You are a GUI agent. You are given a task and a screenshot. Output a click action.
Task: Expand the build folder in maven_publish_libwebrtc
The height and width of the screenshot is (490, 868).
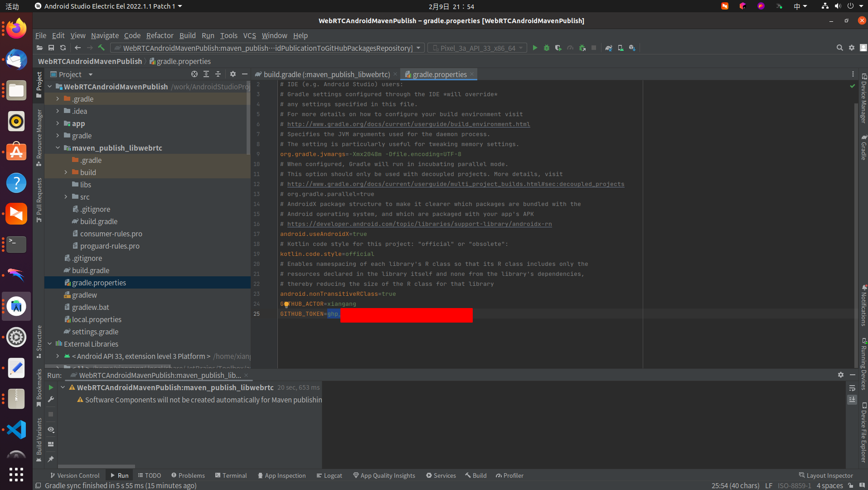(x=66, y=172)
